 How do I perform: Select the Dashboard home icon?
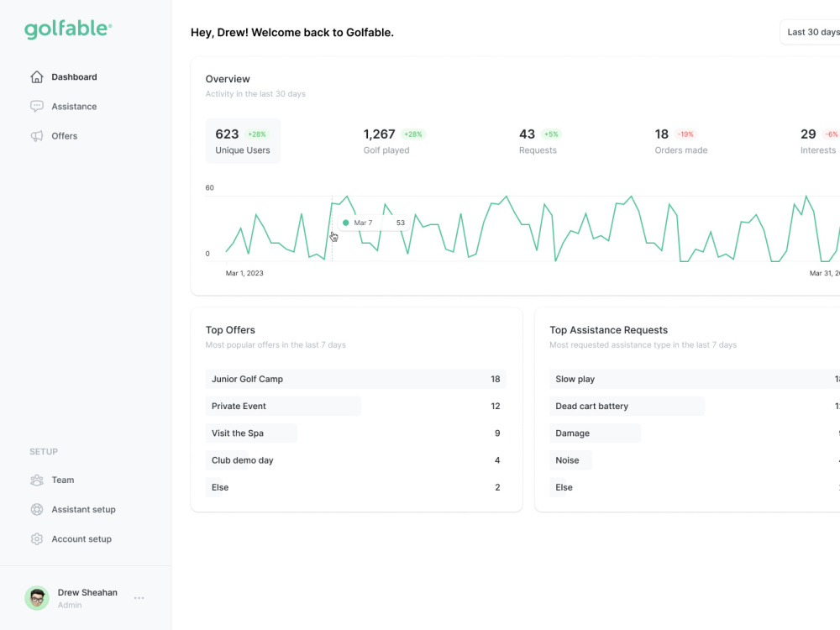pos(37,76)
